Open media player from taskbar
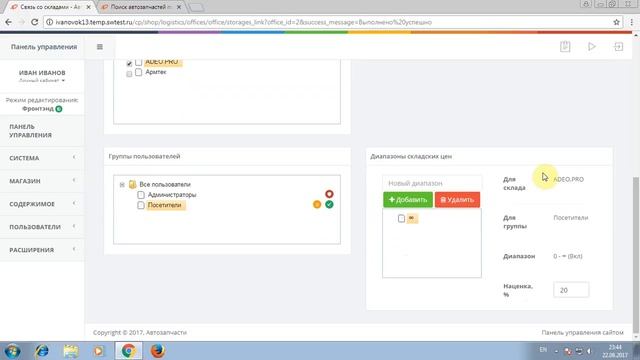This screenshot has height=360, width=640. pyautogui.click(x=98, y=351)
